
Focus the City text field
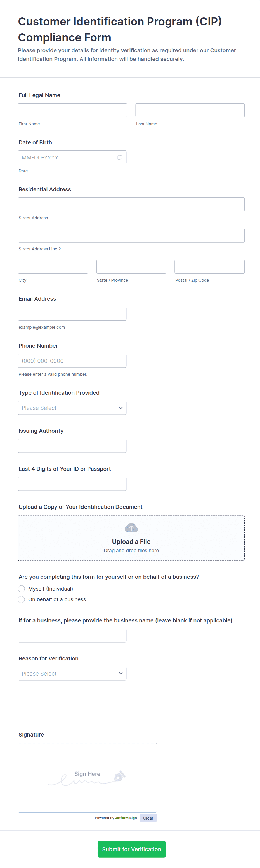53,267
